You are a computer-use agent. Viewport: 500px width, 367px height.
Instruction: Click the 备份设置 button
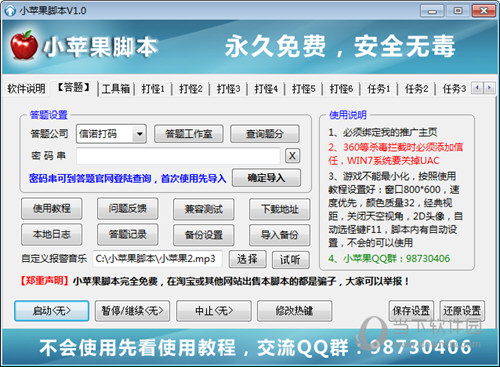click(204, 235)
